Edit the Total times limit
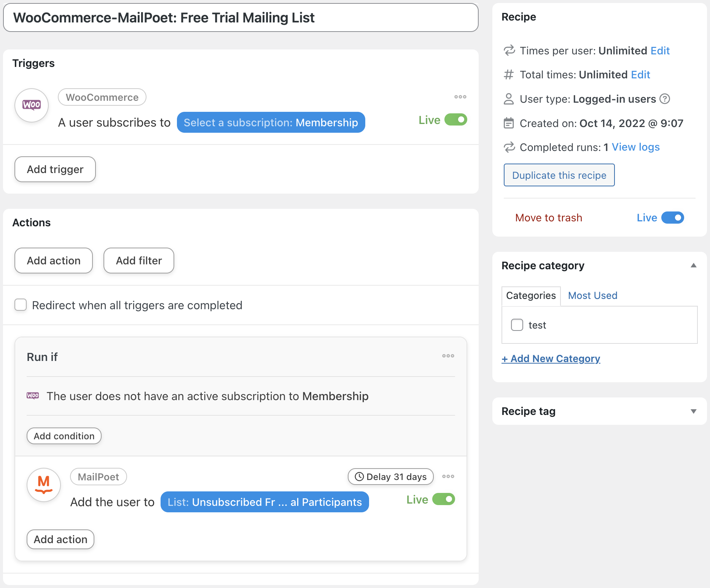Screen dimensions: 710x588 [640, 75]
